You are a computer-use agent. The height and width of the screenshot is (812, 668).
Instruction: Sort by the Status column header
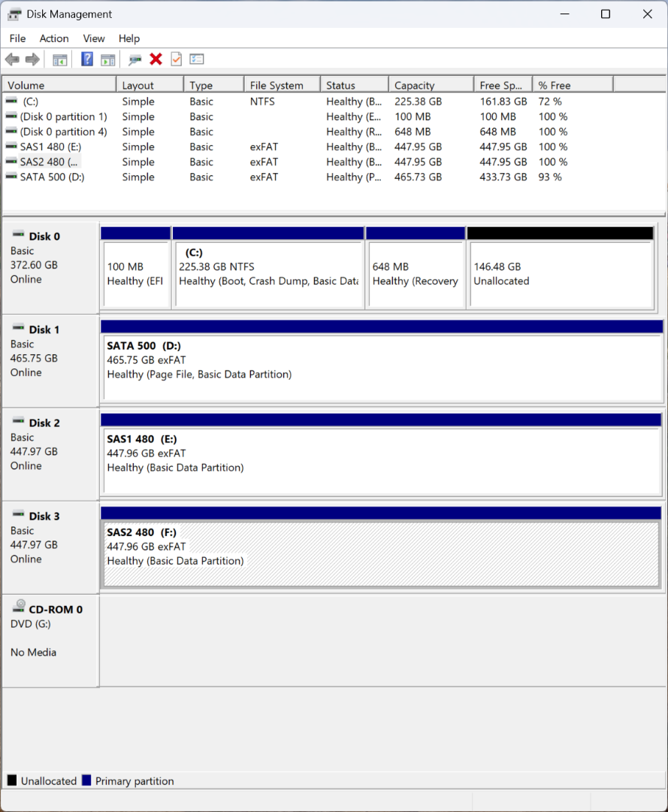point(355,85)
